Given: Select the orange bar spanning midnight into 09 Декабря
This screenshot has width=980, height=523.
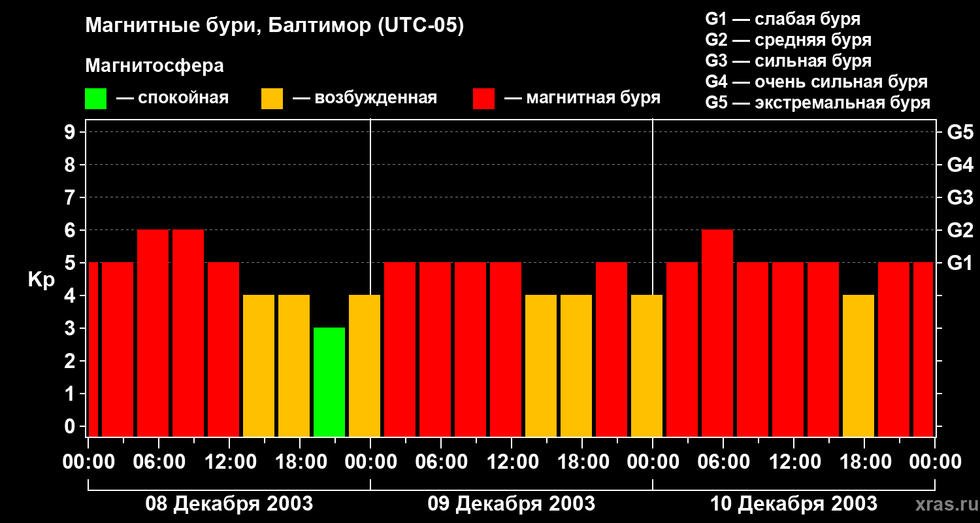Looking at the screenshot, I should point(365,365).
